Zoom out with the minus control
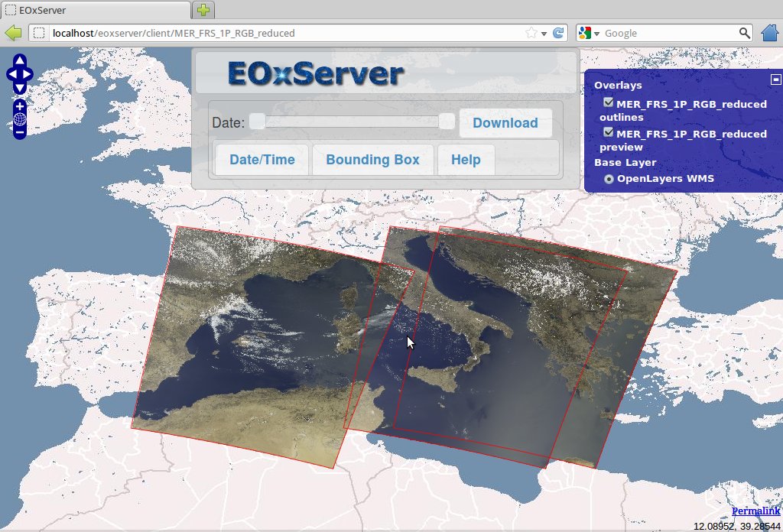The height and width of the screenshot is (532, 783). pos(19,133)
